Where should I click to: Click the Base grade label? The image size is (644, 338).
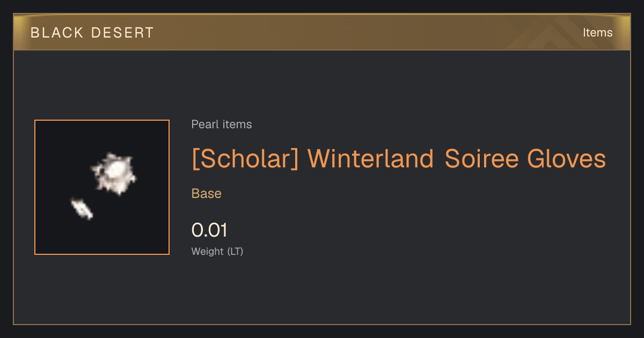click(x=207, y=194)
